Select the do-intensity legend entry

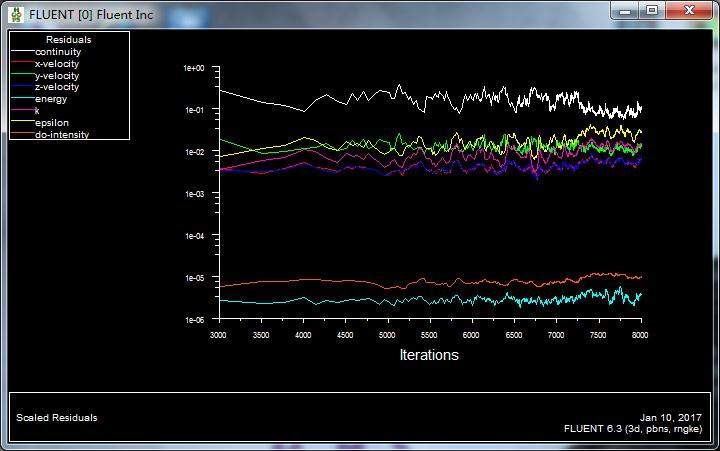tap(61, 134)
